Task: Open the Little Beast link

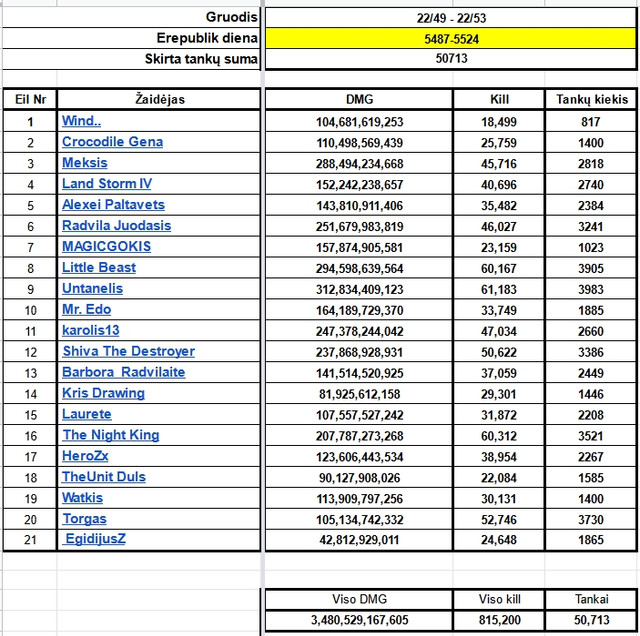Action: (99, 267)
